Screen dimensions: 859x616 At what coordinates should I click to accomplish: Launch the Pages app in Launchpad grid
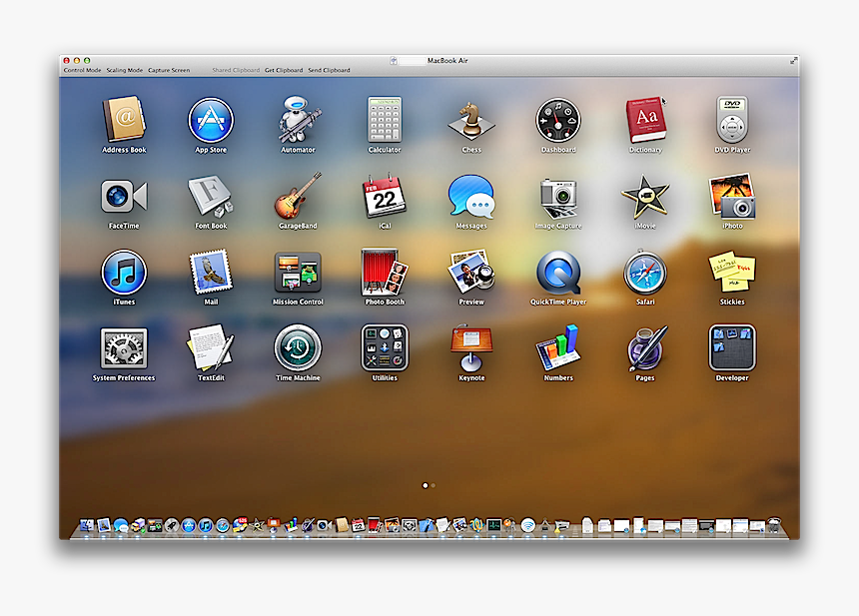(645, 348)
